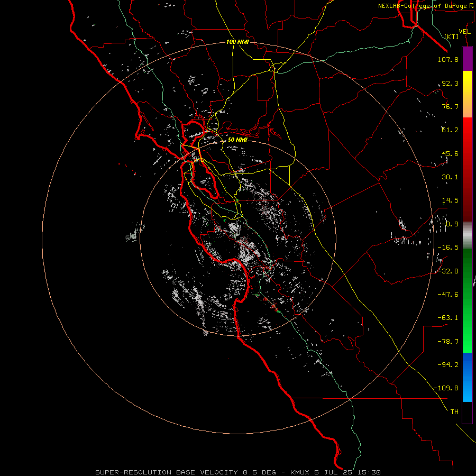Click the 50 NMI range ring label
The width and height of the screenshot is (476, 476).
(x=237, y=140)
